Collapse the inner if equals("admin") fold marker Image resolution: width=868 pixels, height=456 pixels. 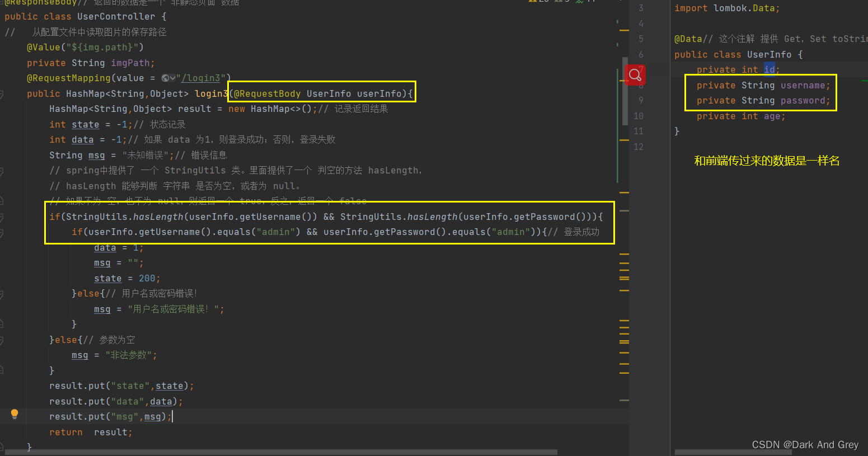click(x=2, y=232)
